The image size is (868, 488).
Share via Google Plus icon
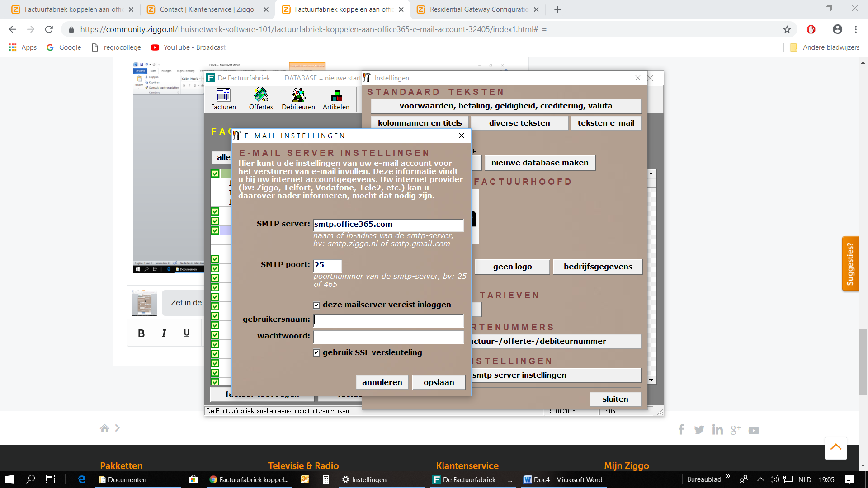pyautogui.click(x=736, y=430)
